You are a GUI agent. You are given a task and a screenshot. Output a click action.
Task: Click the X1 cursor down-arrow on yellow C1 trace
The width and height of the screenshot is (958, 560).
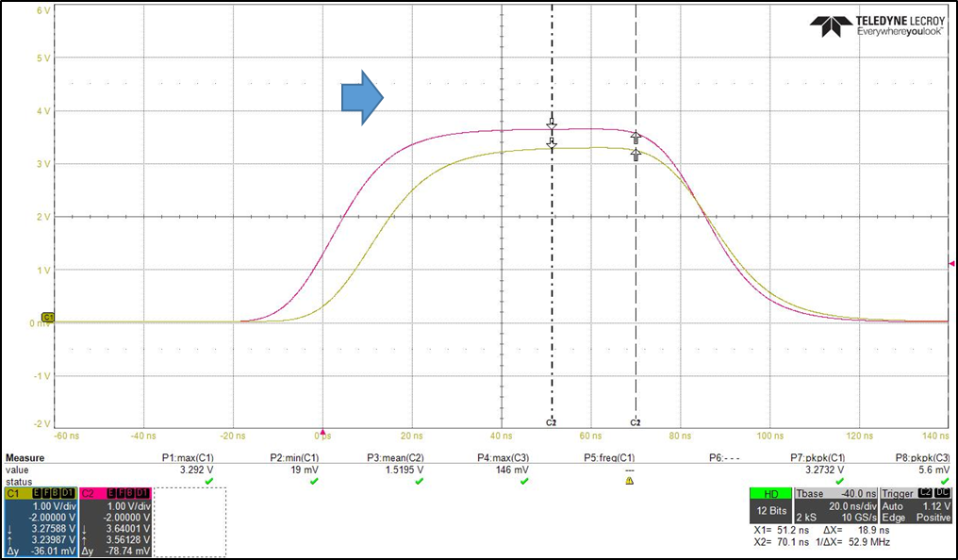(552, 144)
